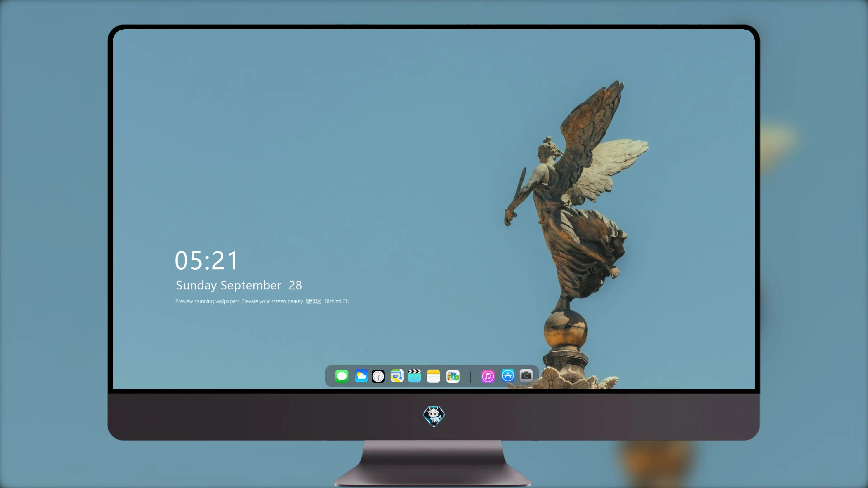This screenshot has height=488, width=868.
Task: Click the 'Preview stunning wallpapers' tagline text
Action: point(262,301)
